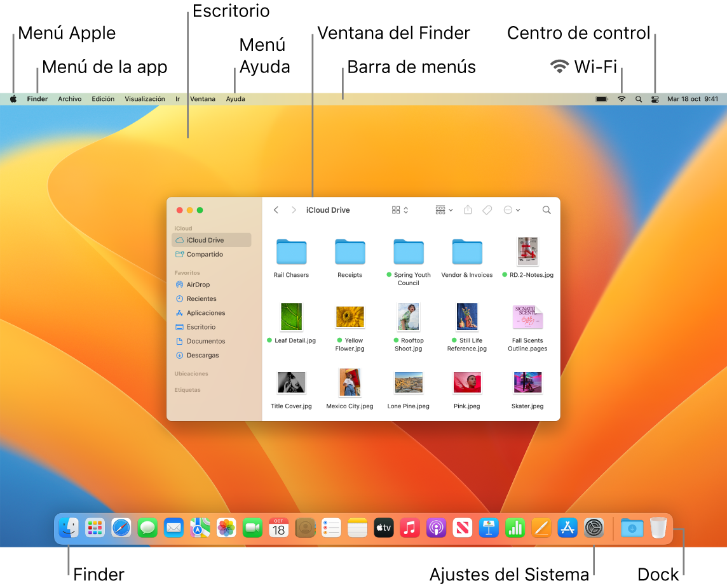Viewport: 727px width, 588px height.
Task: Open Pages from the Dock
Action: point(541,528)
